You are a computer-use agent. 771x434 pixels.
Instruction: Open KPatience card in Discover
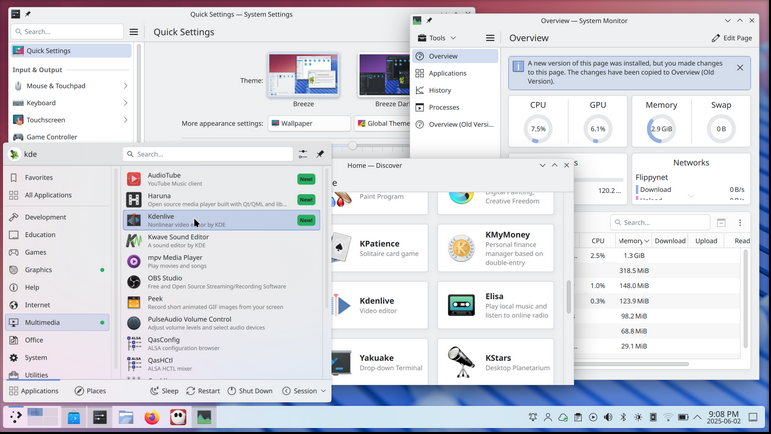tap(380, 248)
